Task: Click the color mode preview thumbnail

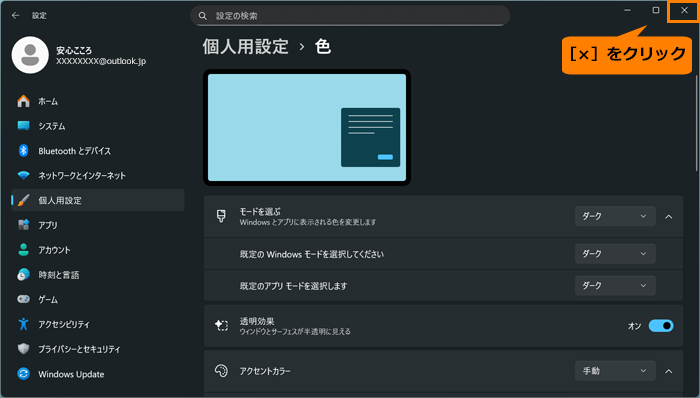Action: 307,128
